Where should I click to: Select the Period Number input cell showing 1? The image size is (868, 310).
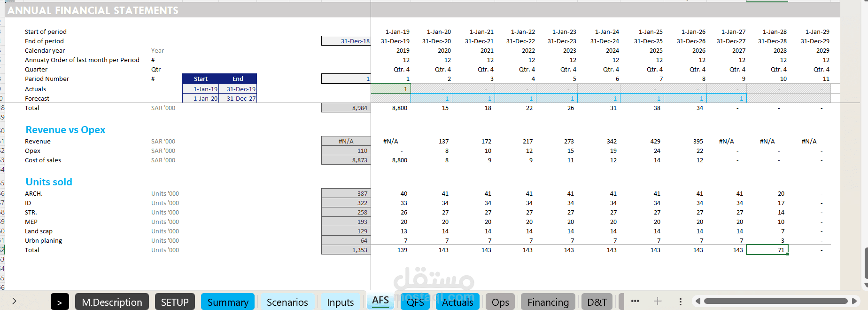click(x=346, y=79)
